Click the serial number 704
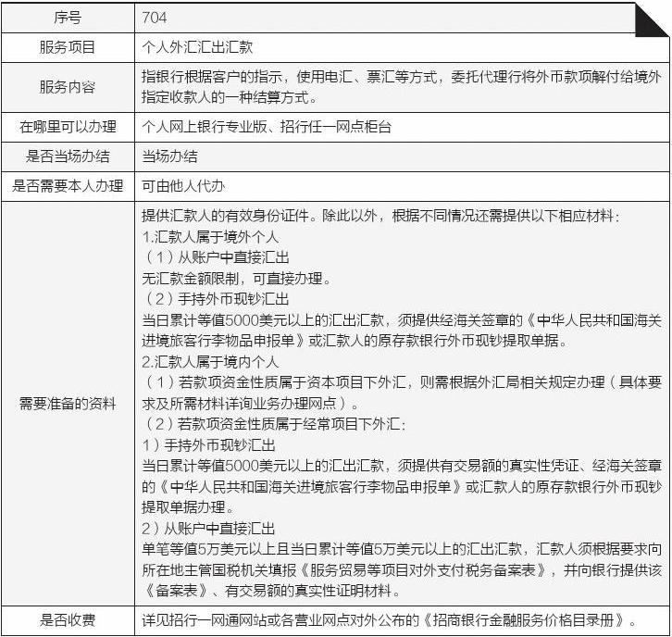 tap(154, 18)
